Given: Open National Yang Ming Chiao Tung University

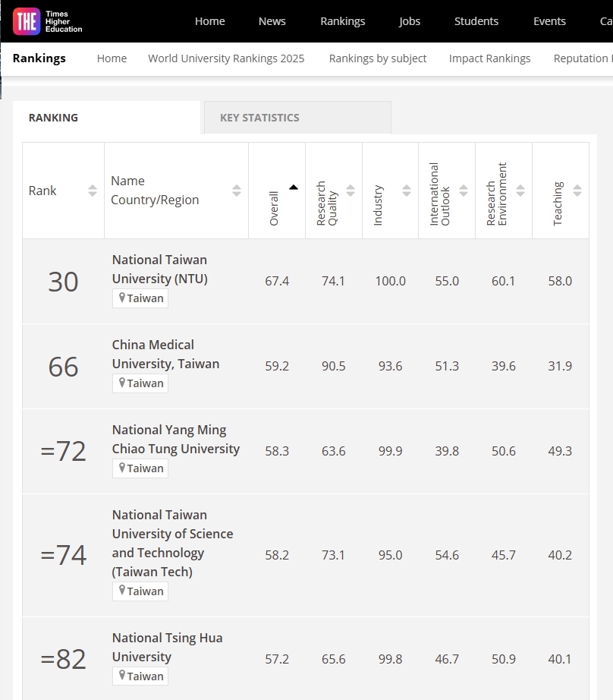Looking at the screenshot, I should pos(175,440).
